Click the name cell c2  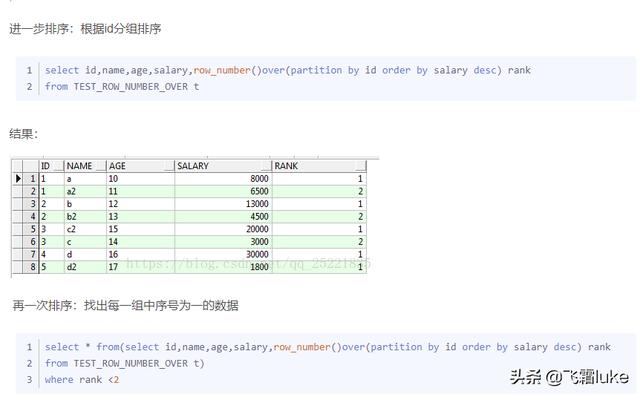pos(85,229)
